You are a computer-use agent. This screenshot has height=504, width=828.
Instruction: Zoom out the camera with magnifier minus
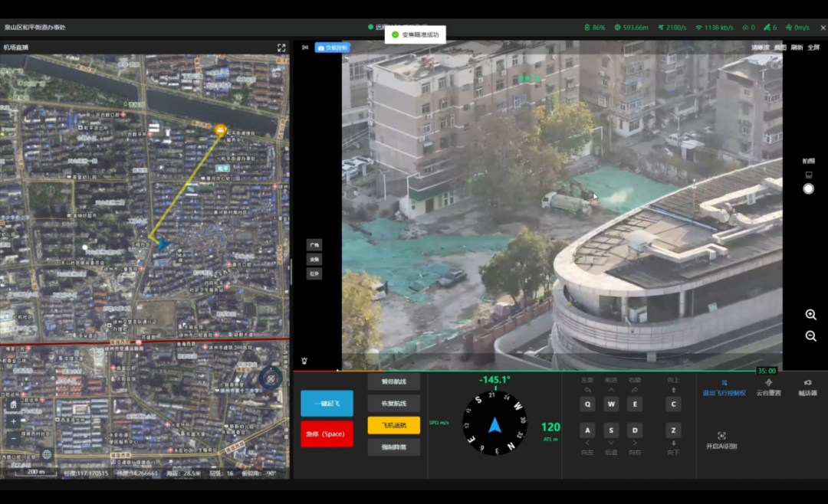[x=810, y=336]
